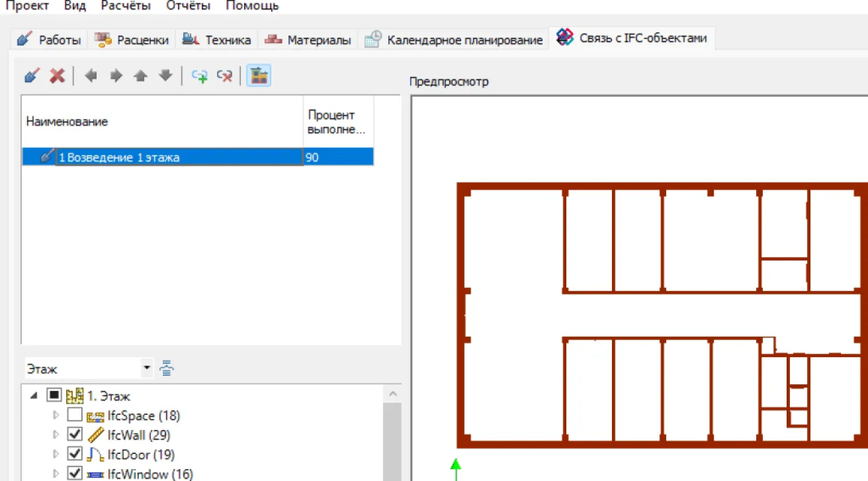Switch to the Материалы tab
Screen dimensions: 868x481
point(308,40)
